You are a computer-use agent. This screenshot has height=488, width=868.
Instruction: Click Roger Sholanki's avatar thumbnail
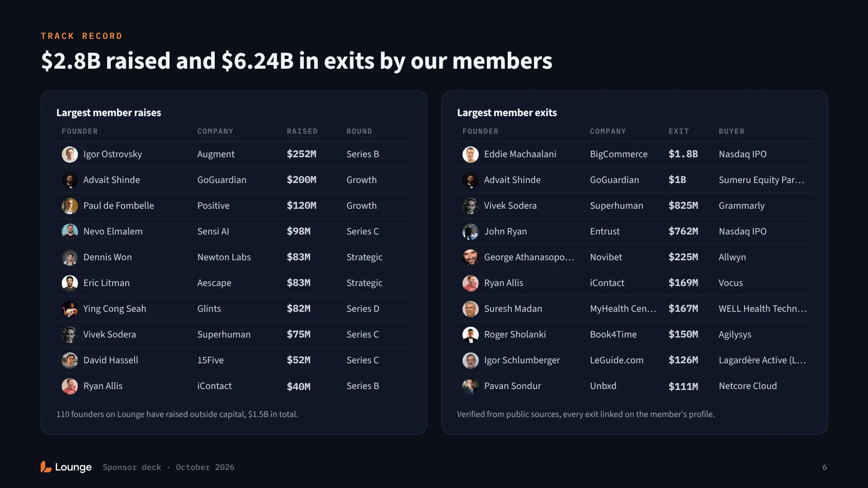(471, 335)
